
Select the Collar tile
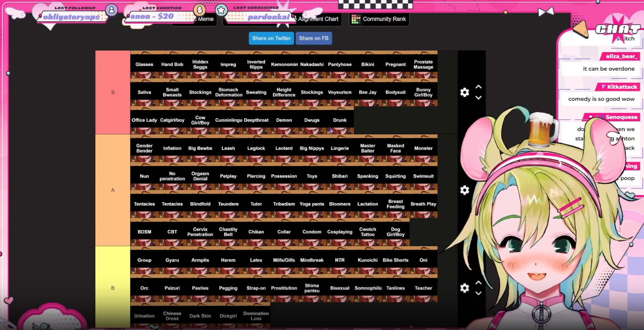(284, 232)
